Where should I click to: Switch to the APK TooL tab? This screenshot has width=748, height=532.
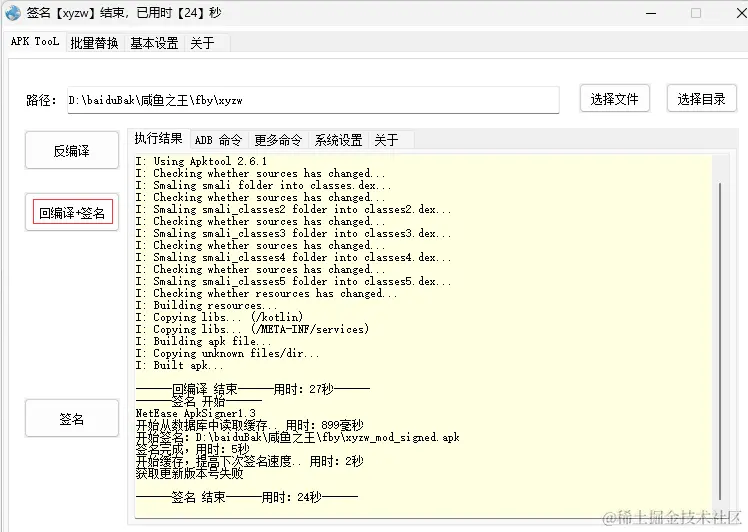35,42
